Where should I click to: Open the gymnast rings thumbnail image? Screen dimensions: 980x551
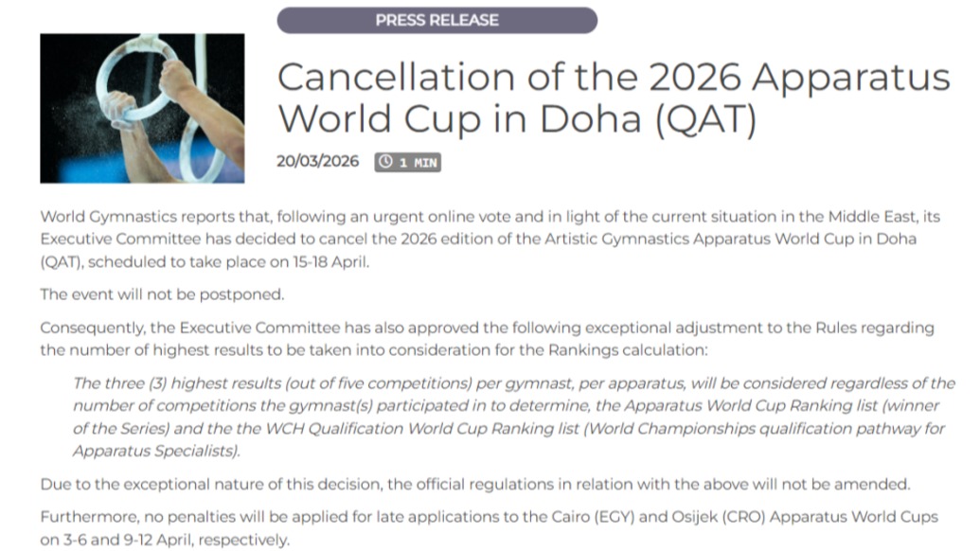pos(142,108)
